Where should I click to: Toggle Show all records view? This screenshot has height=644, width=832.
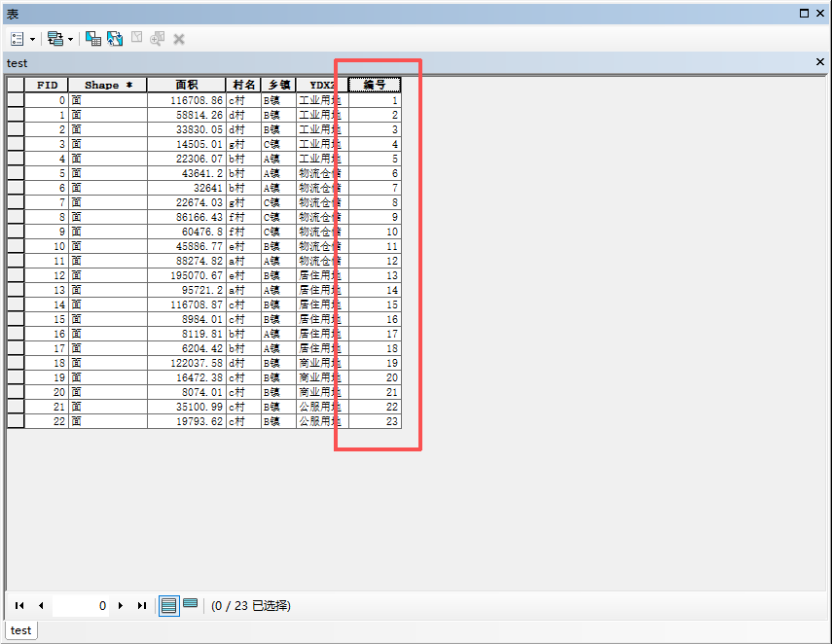click(168, 605)
